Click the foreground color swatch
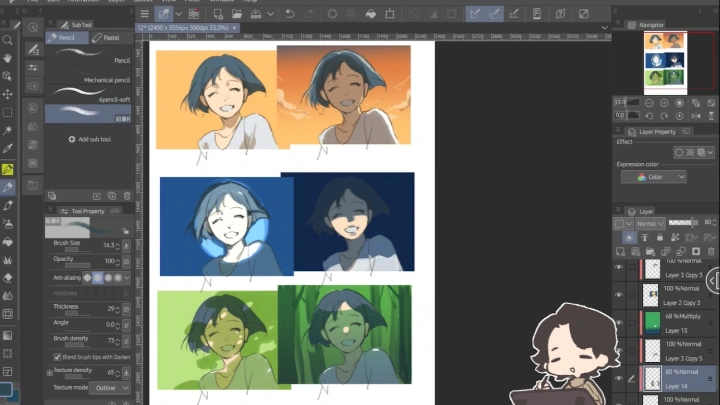The height and width of the screenshot is (405, 720). pos(6,389)
